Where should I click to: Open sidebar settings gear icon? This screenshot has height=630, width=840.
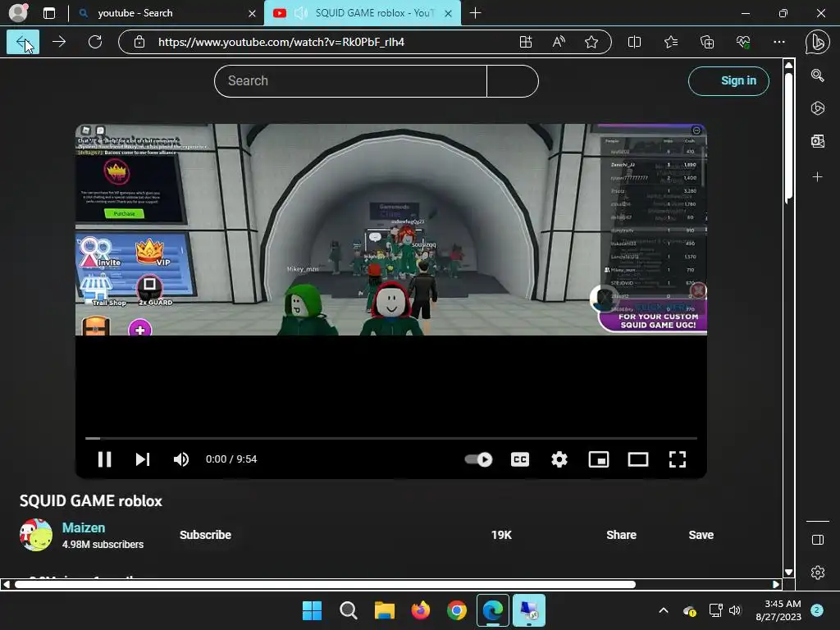coord(818,573)
